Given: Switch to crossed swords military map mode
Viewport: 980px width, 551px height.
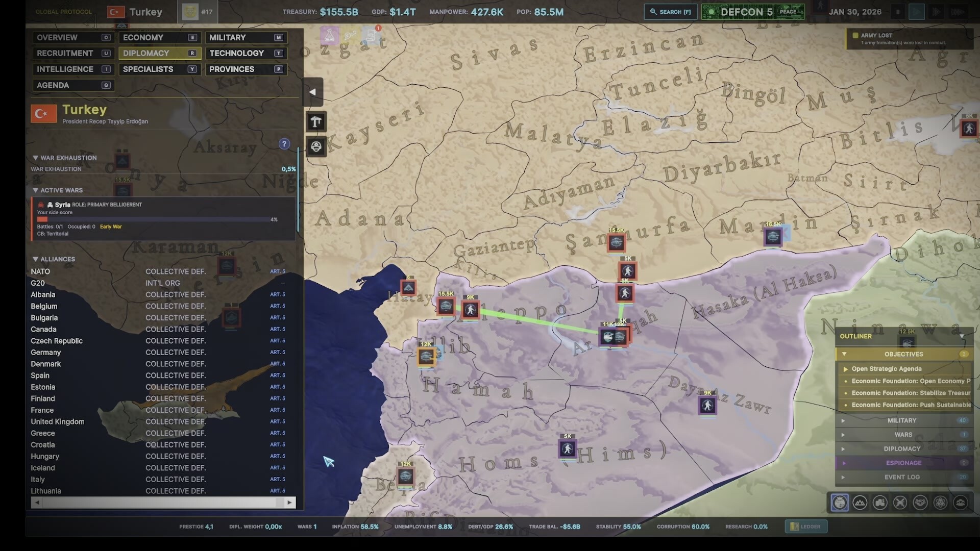Looking at the screenshot, I should (900, 503).
